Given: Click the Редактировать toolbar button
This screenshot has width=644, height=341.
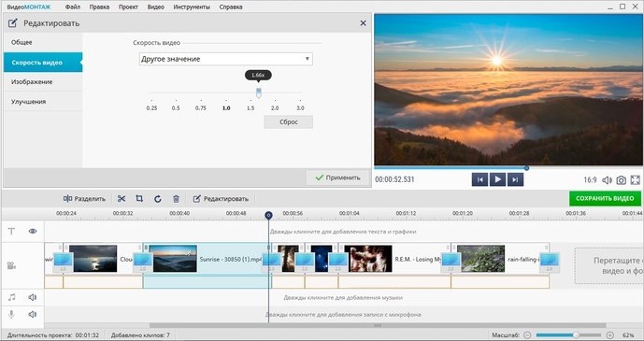Looking at the screenshot, I should tap(221, 199).
